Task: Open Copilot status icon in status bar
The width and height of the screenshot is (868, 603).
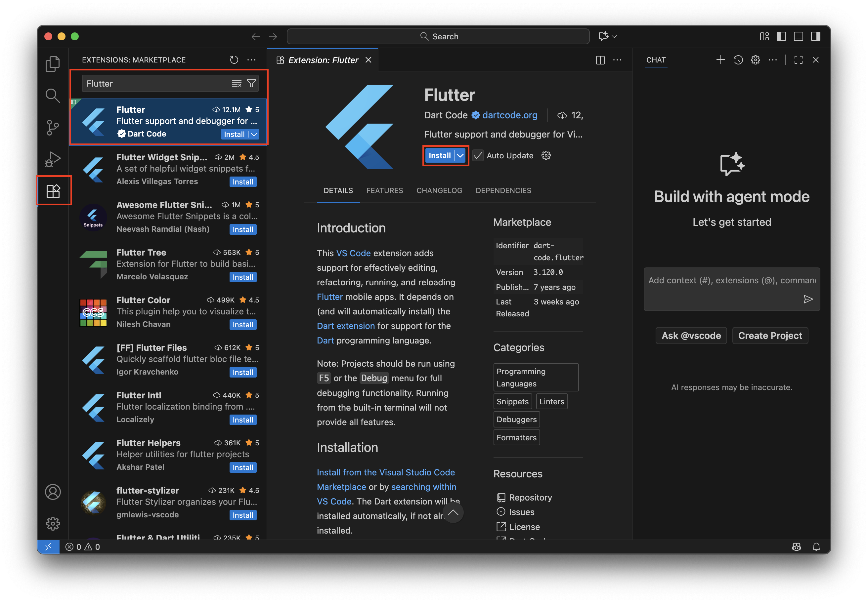Action: tap(797, 547)
